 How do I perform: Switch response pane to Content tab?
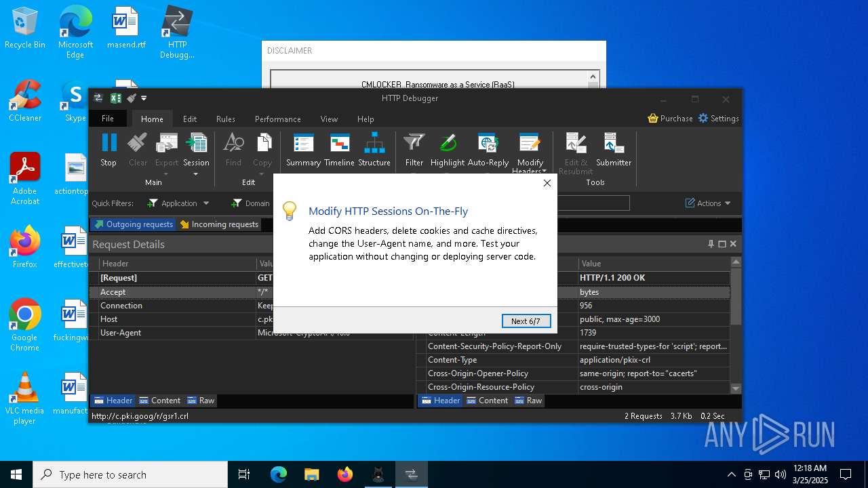pos(487,401)
